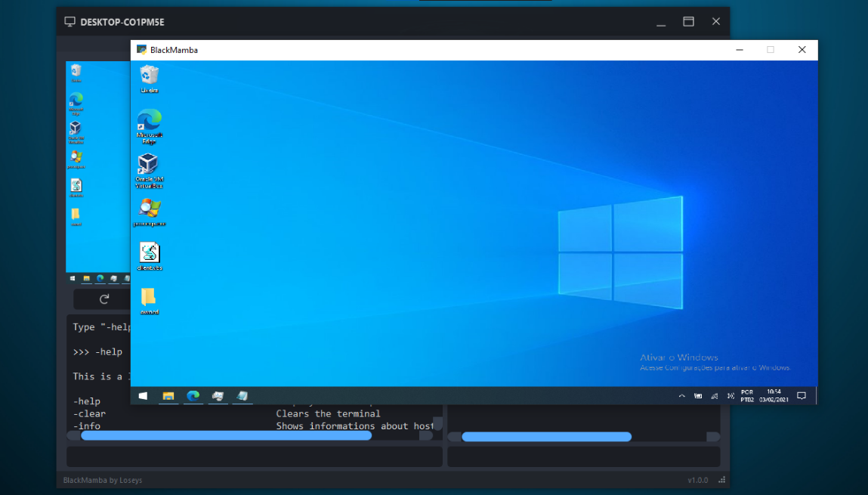Click the Show desktop sliver in remote taskbar
This screenshot has height=495, width=868.
point(816,396)
